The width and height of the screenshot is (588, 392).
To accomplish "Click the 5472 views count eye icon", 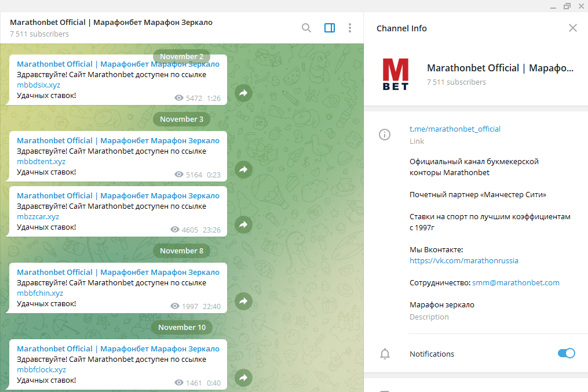I will click(x=179, y=98).
